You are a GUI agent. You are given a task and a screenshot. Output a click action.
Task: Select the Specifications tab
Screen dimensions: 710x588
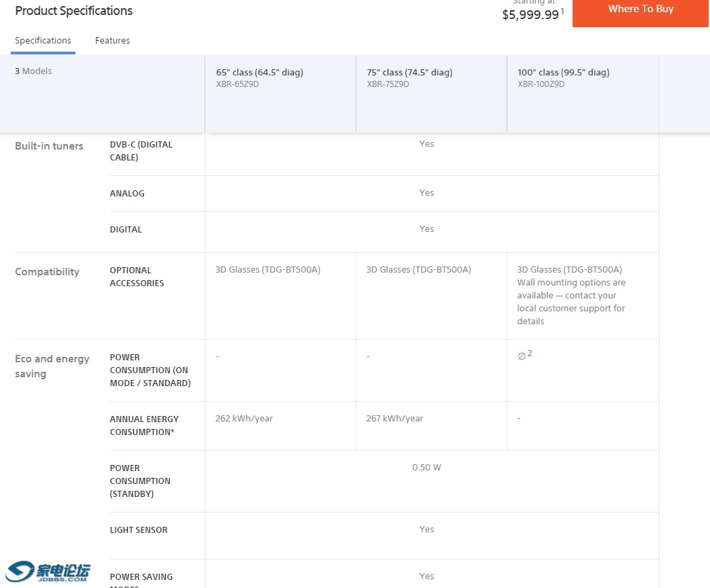click(43, 41)
